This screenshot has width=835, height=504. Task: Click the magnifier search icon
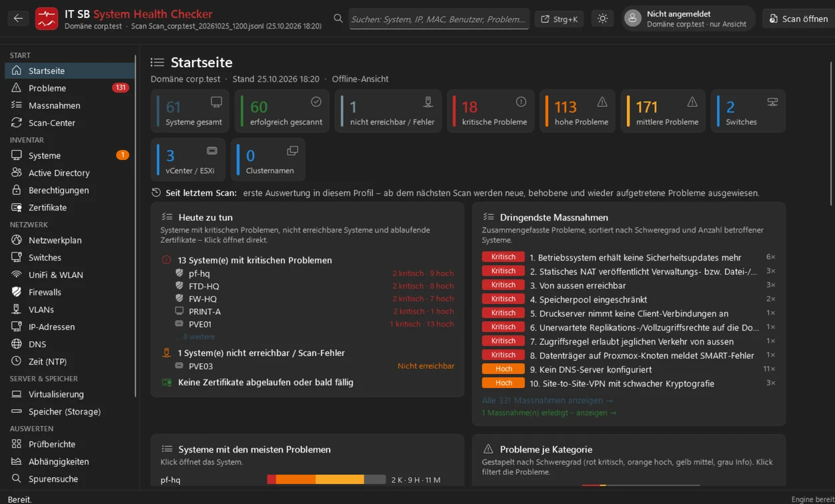338,19
